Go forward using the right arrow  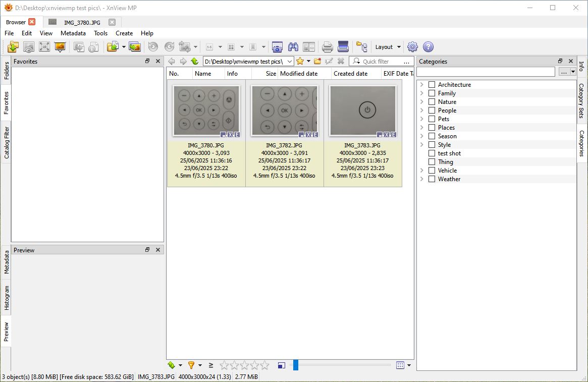pos(183,62)
